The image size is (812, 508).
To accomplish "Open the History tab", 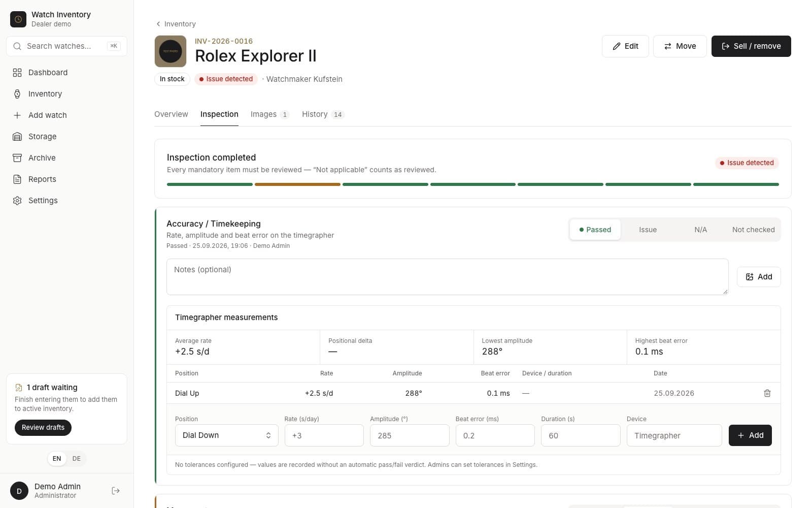I will 323,114.
